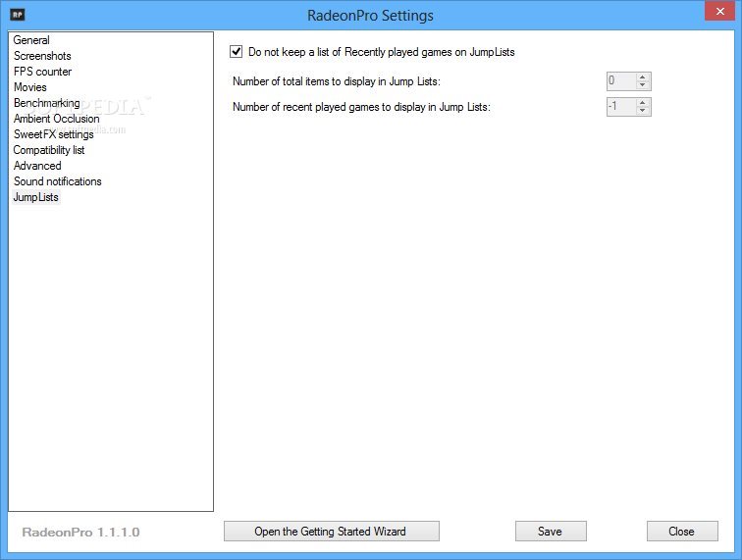The width and height of the screenshot is (742, 560).
Task: Close the RadeonPro Settings window
Action: point(719,11)
